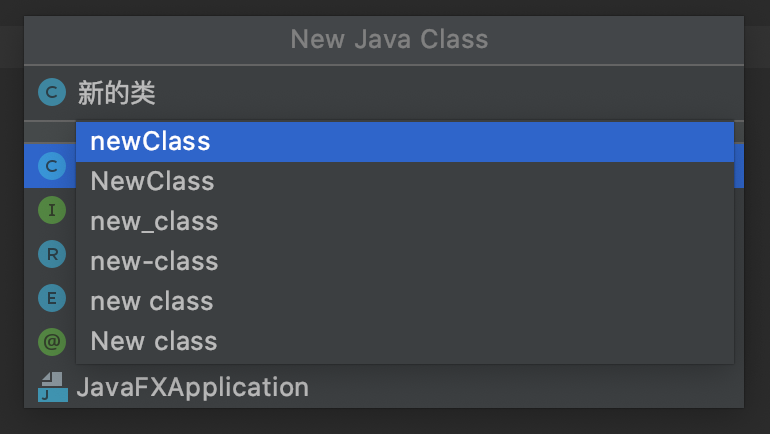770x434 pixels.
Task: Click the JavaFXApplication label
Action: pos(193,387)
